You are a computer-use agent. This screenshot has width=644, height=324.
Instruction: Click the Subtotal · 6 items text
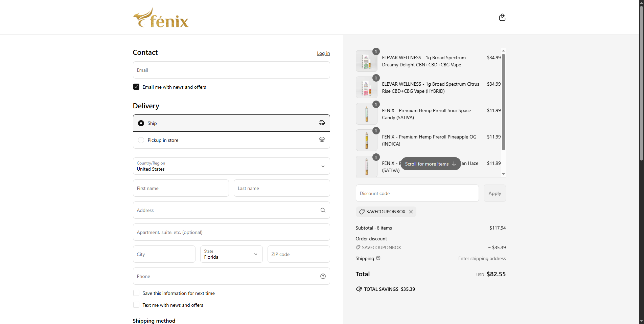pos(374,228)
